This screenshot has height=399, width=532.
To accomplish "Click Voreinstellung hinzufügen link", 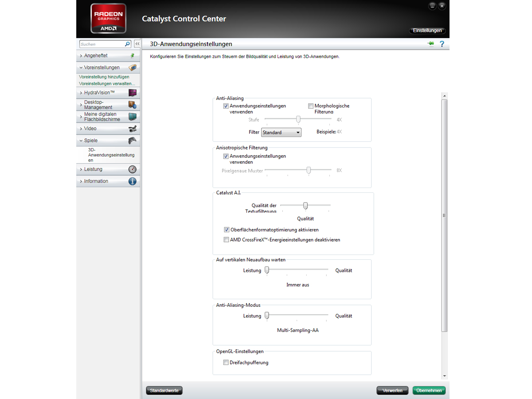I will click(x=104, y=77).
